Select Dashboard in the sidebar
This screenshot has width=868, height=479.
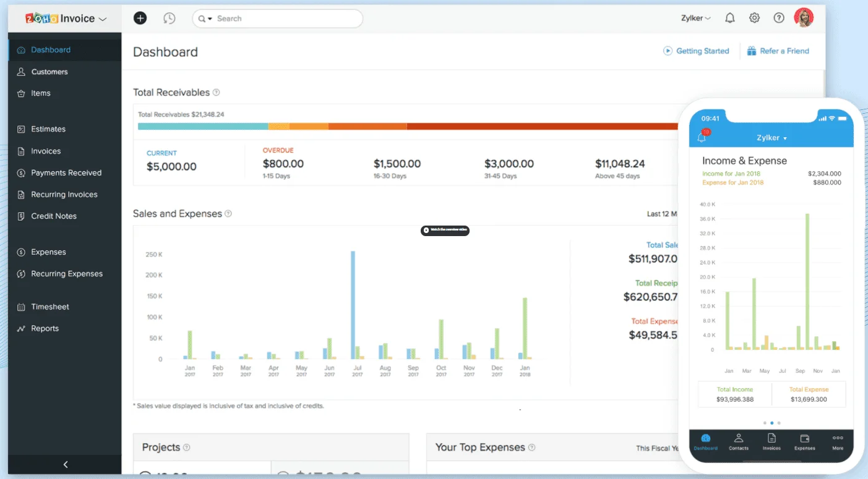click(64, 50)
